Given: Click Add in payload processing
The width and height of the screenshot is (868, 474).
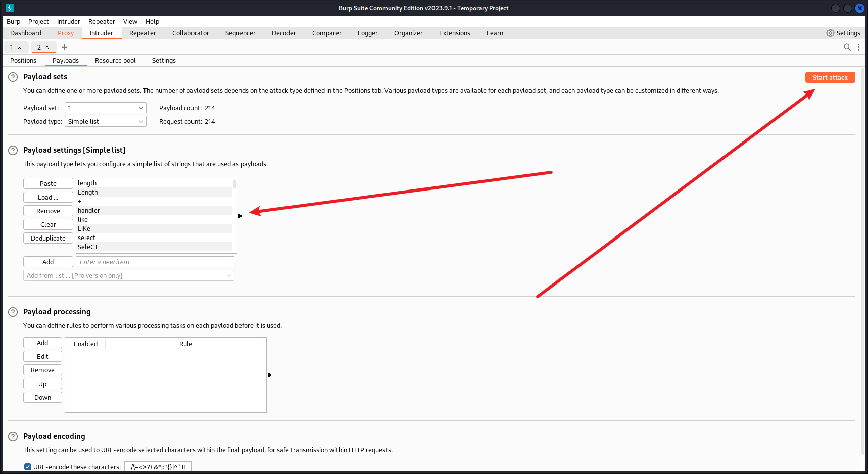Looking at the screenshot, I should (x=42, y=343).
